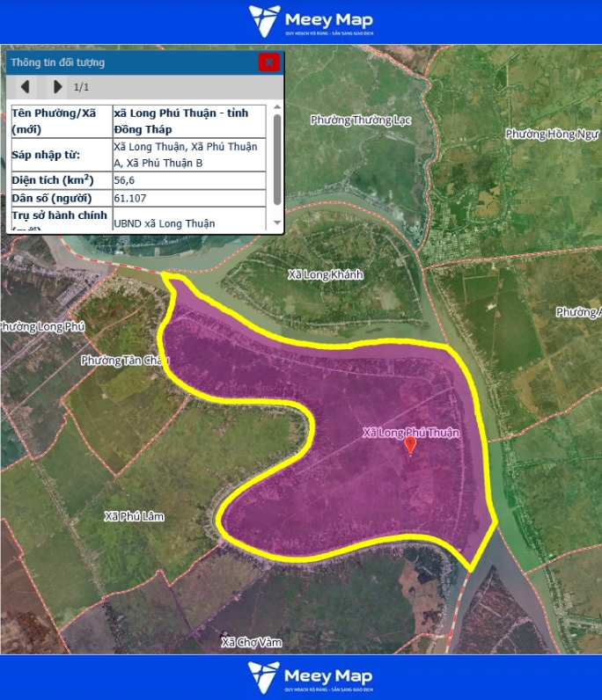This screenshot has height=700, width=602.
Task: Click the Xã Long Phú Thuận map label
Action: (x=410, y=433)
